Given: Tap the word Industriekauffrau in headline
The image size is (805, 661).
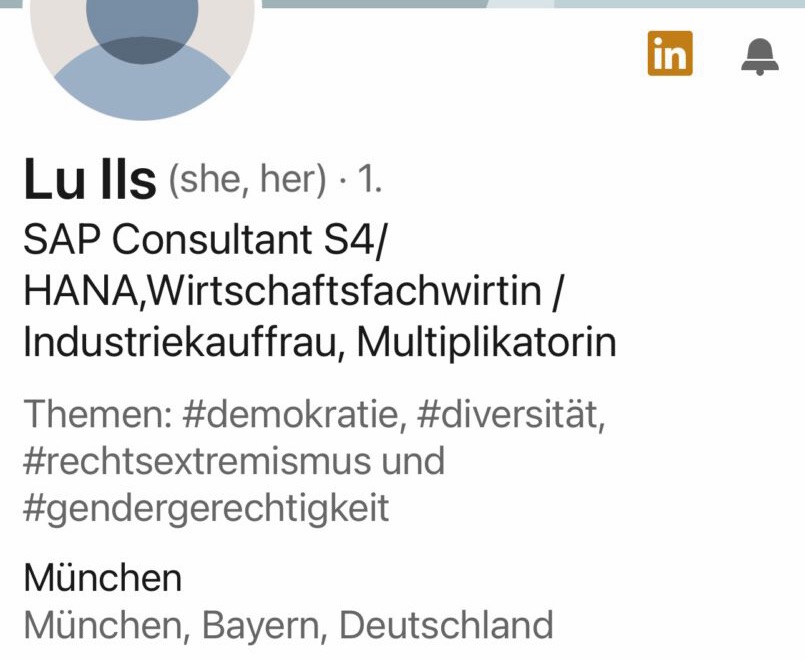Looking at the screenshot, I should pos(184,343).
